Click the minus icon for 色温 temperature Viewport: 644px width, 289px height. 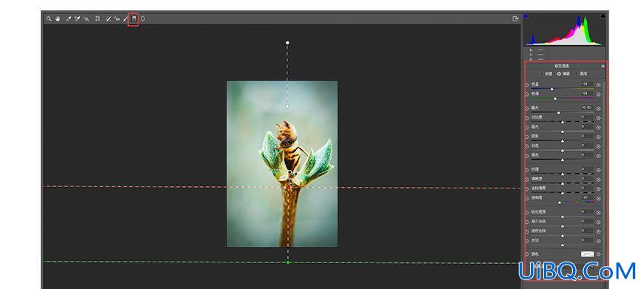[527, 85]
